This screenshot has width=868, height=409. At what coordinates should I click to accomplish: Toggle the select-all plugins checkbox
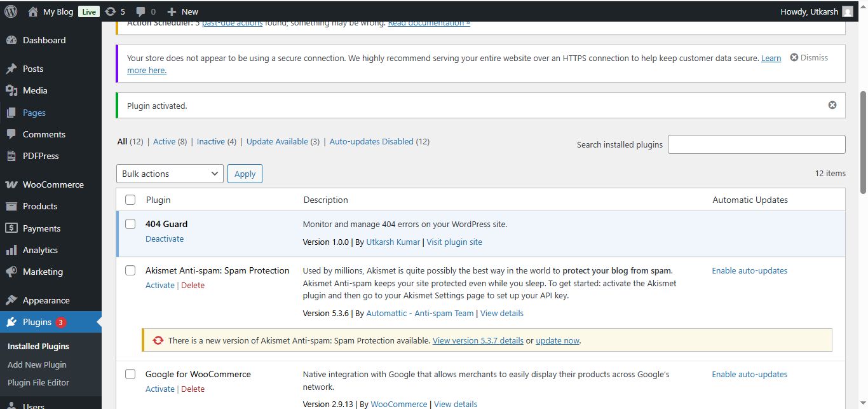coord(130,200)
